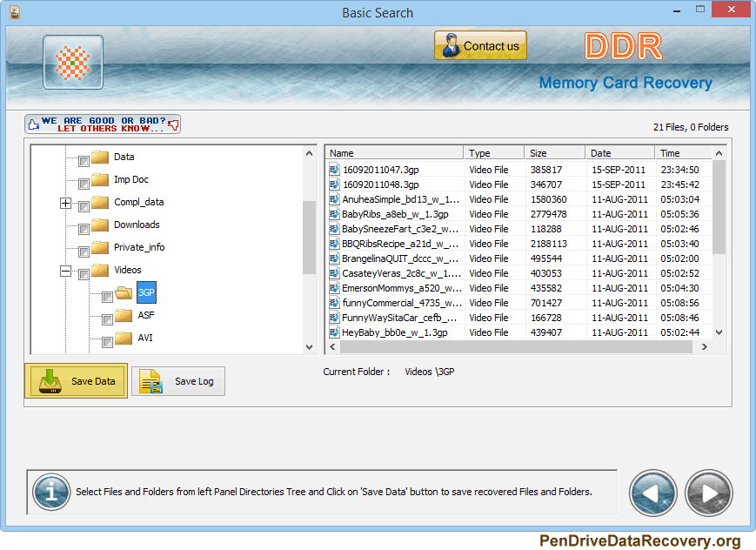The image size is (756, 550).
Task: Click the information icon at the bottom left
Action: [51, 492]
